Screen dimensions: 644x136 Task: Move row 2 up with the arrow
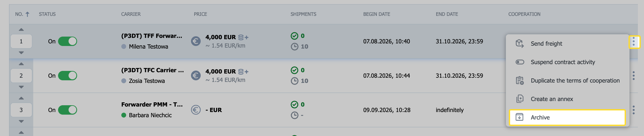pos(21,64)
